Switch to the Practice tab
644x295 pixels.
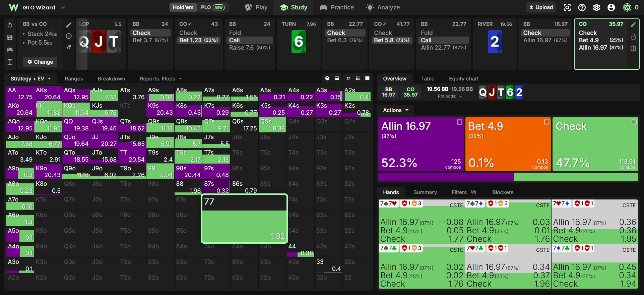pos(337,7)
